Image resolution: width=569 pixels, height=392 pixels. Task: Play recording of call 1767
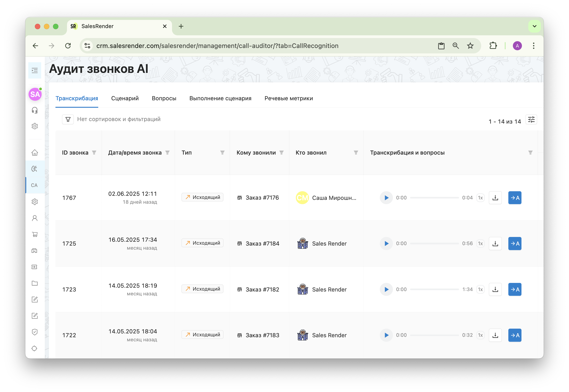(x=386, y=198)
